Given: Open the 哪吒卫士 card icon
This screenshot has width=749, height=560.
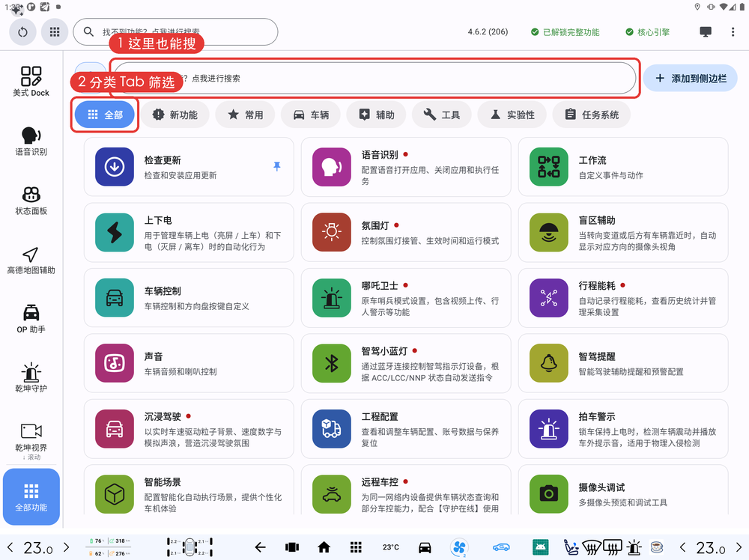Looking at the screenshot, I should tap(332, 298).
